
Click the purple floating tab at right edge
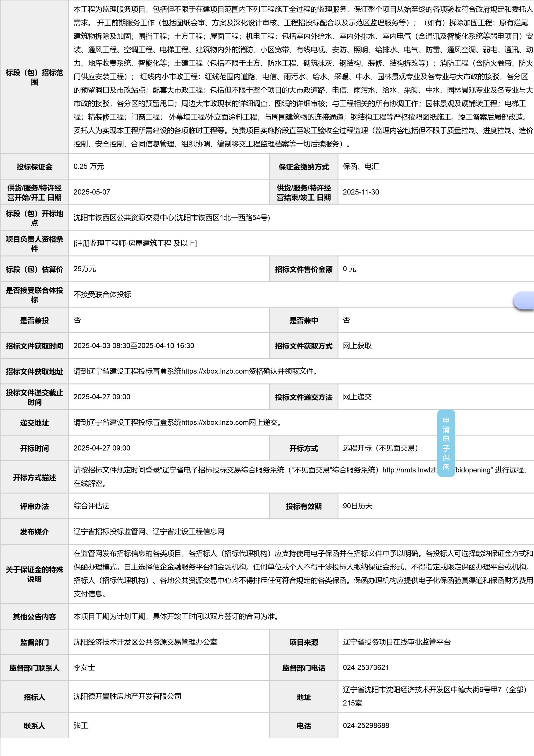click(524, 300)
